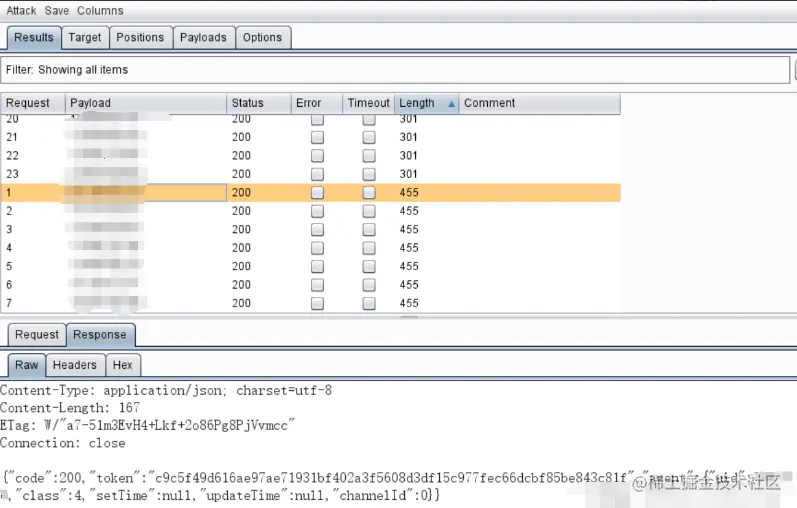797x508 pixels.
Task: Toggle Timeout checkbox for request 5
Action: 369,266
